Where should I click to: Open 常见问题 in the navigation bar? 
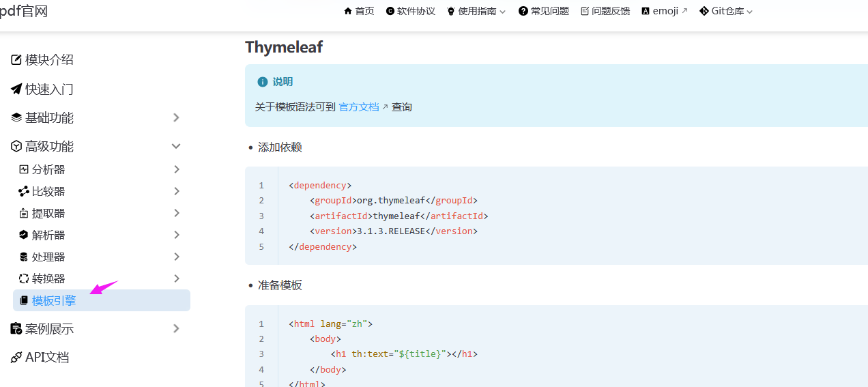click(543, 11)
